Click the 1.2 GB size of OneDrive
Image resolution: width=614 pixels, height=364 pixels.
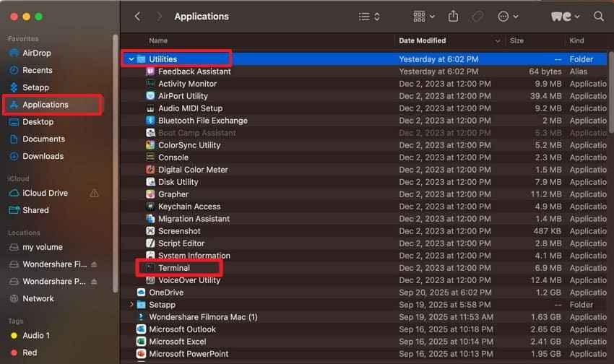point(548,292)
